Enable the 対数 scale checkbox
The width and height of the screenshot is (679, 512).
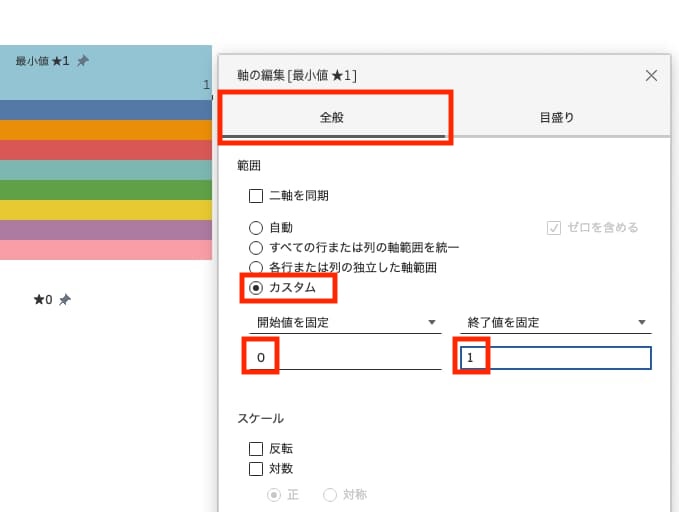(x=256, y=468)
